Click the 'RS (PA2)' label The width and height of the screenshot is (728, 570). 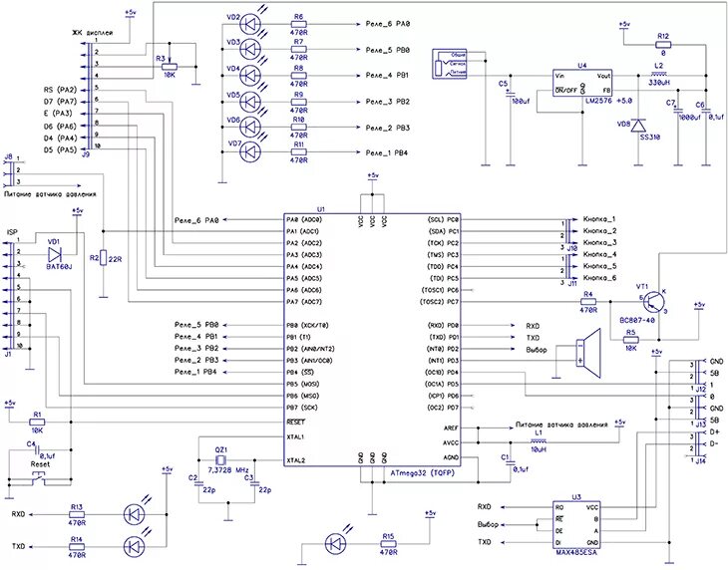pyautogui.click(x=61, y=90)
